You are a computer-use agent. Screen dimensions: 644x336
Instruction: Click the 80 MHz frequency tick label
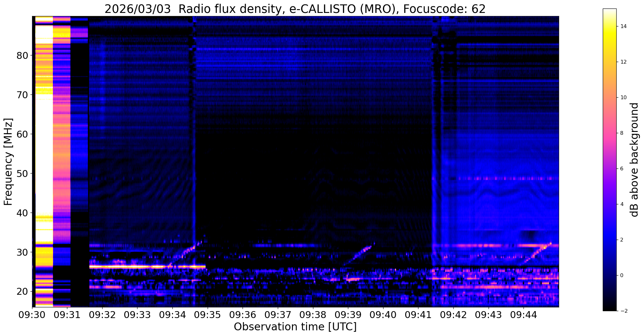[22, 55]
